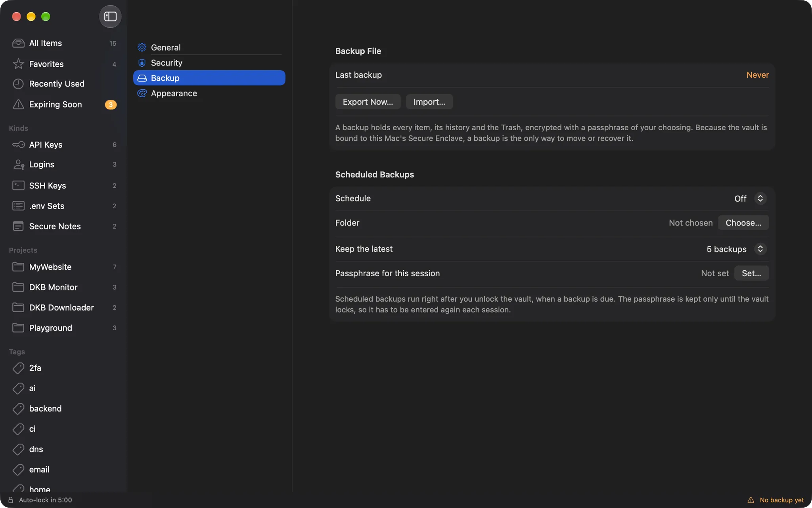
Task: Open Secure Notes in sidebar
Action: [x=64, y=226]
